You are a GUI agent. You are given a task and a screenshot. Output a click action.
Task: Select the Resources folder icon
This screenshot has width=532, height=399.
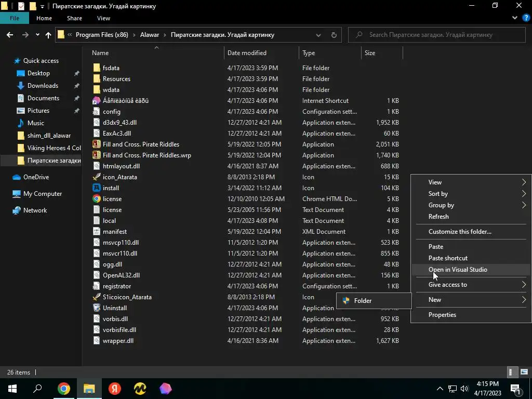click(x=97, y=79)
